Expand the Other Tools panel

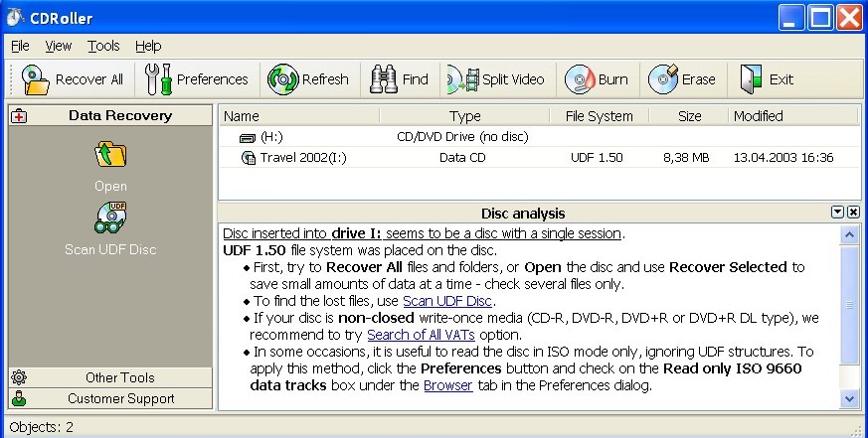coord(110,377)
